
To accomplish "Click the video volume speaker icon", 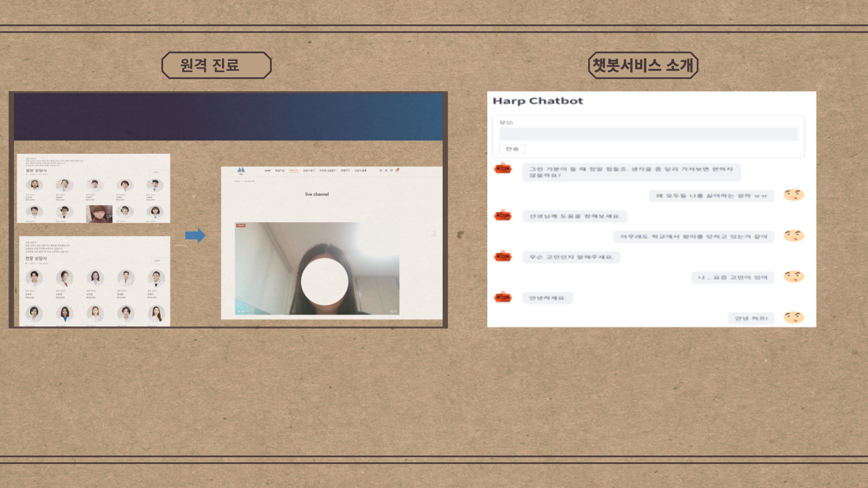I will coord(243,311).
